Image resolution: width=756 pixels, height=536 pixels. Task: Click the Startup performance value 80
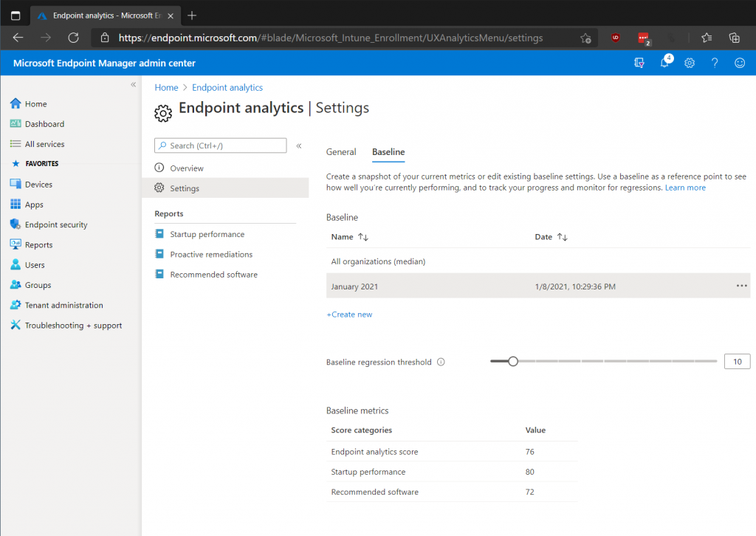click(529, 472)
